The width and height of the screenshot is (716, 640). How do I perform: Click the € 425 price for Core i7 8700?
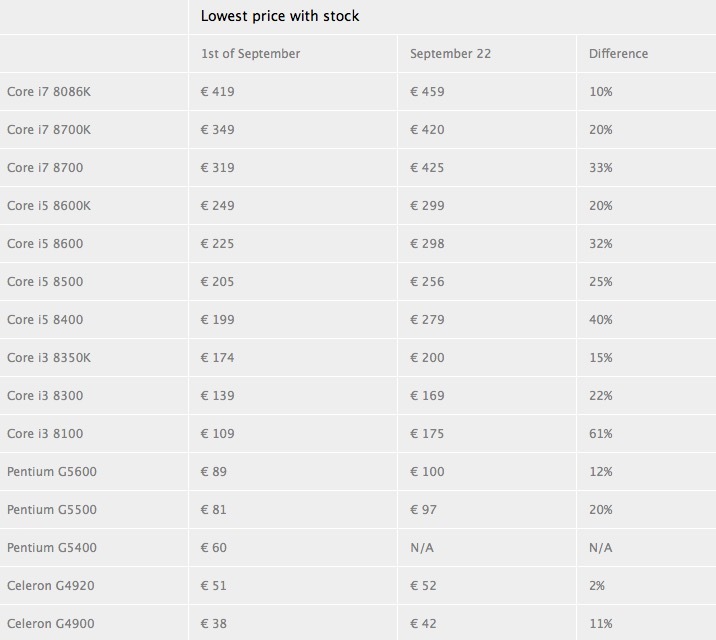(427, 168)
